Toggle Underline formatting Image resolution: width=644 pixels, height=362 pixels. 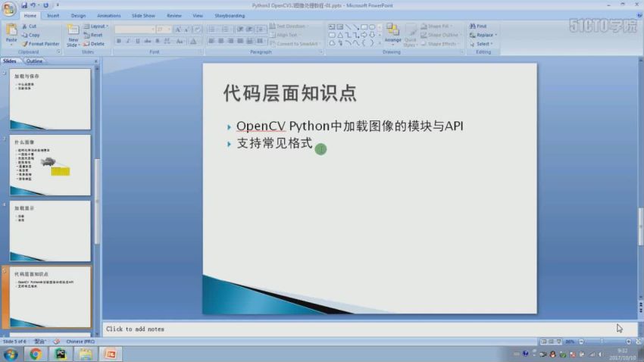[x=138, y=41]
